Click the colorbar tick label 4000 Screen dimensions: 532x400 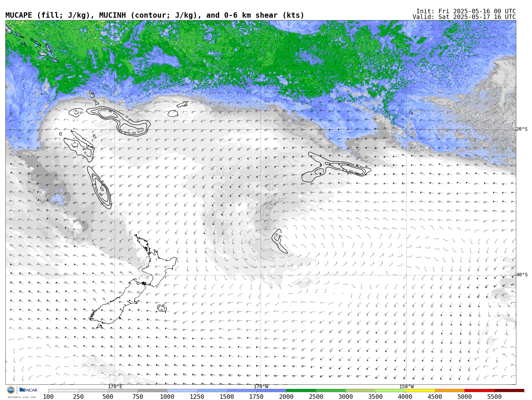tap(405, 397)
